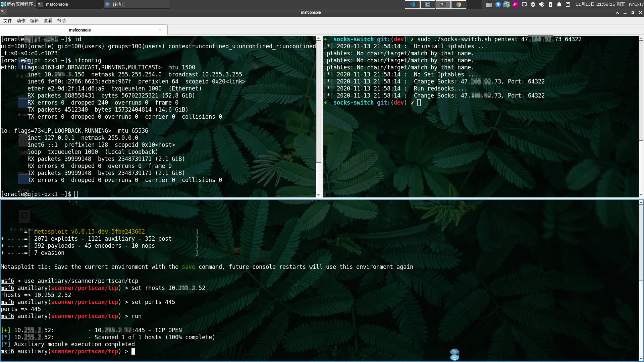Screen dimensions: 644x362
Task: Click the 'set ports 445' command text
Action: point(153,302)
